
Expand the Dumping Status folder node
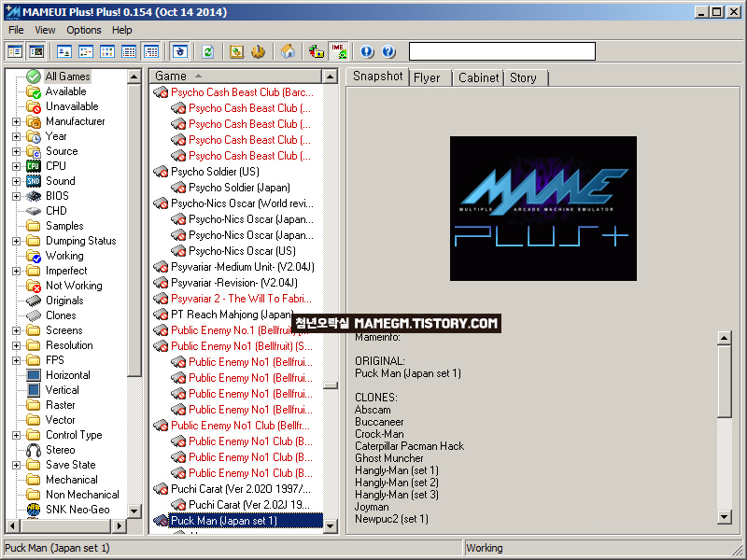[x=16, y=241]
